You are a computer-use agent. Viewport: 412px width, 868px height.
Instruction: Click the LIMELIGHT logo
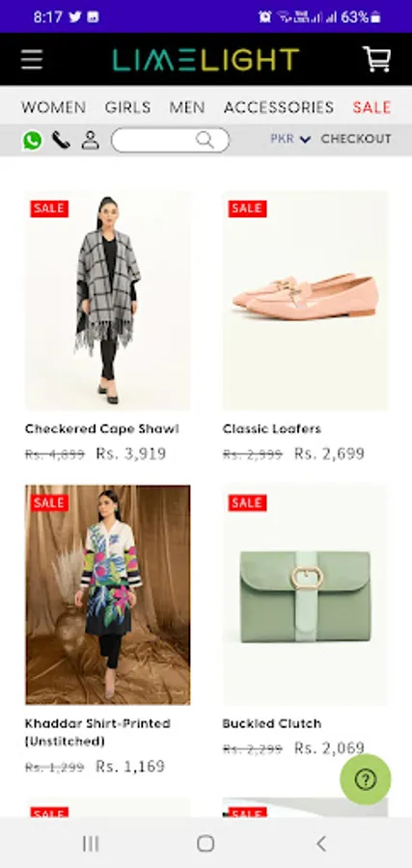(206, 60)
